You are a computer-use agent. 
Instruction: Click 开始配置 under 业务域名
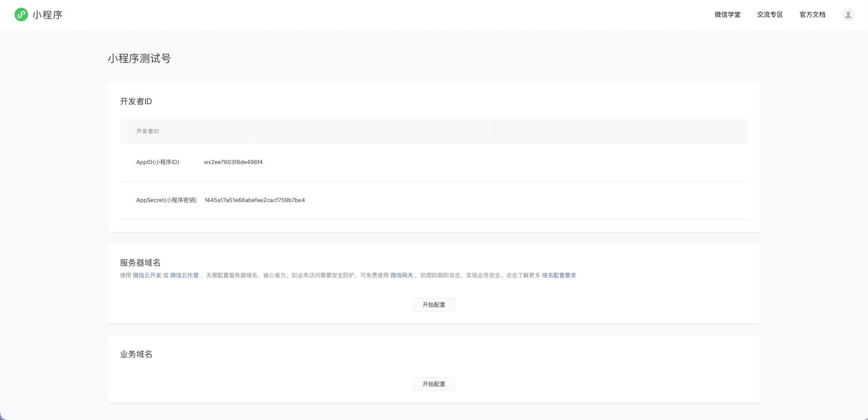pyautogui.click(x=434, y=384)
